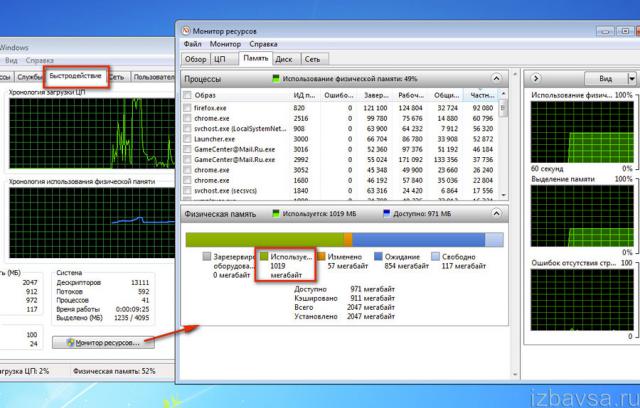Toggle the Образ select-all header checkbox
This screenshot has height=408, width=640.
pos(187,94)
